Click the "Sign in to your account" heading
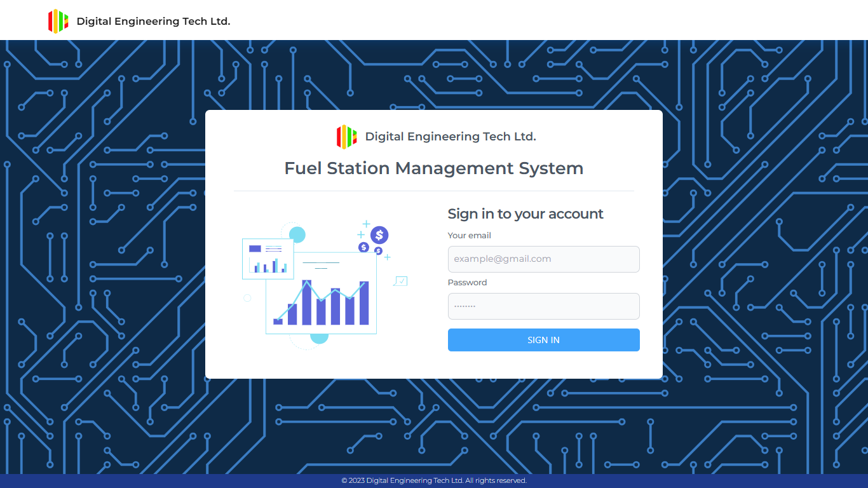Screen dimensions: 868x488 (x=526, y=214)
